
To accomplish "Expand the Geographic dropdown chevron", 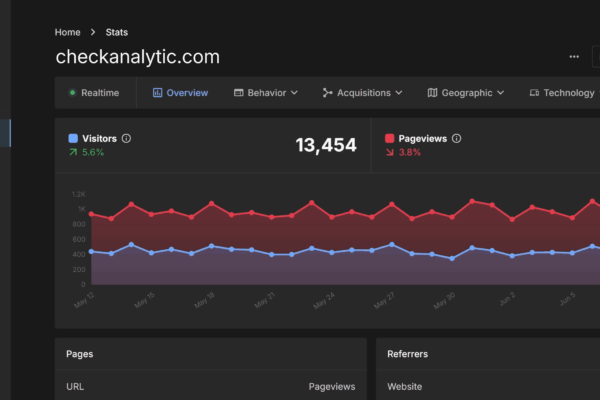I will click(501, 93).
